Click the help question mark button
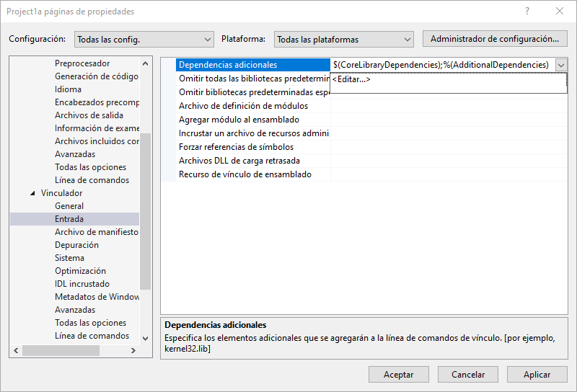 pos(527,11)
